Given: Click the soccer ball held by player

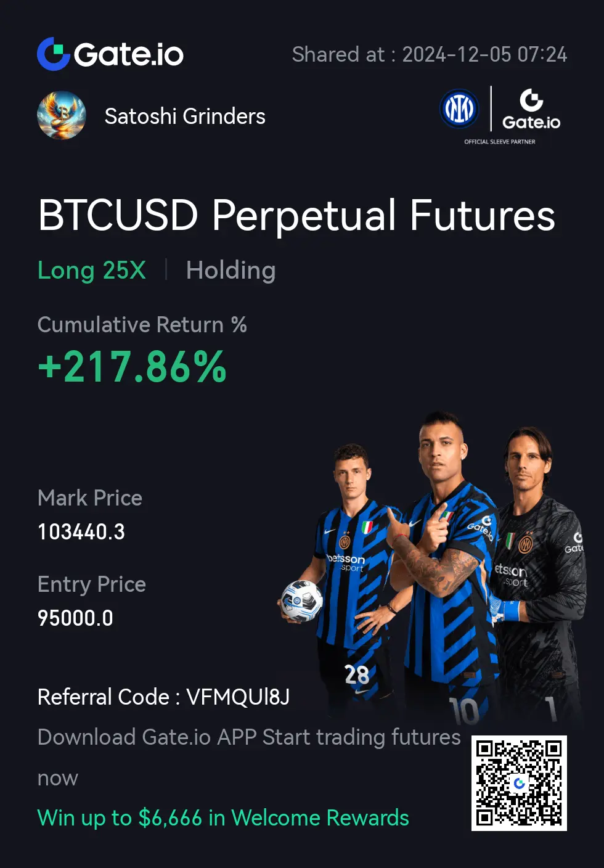Looking at the screenshot, I should (302, 600).
